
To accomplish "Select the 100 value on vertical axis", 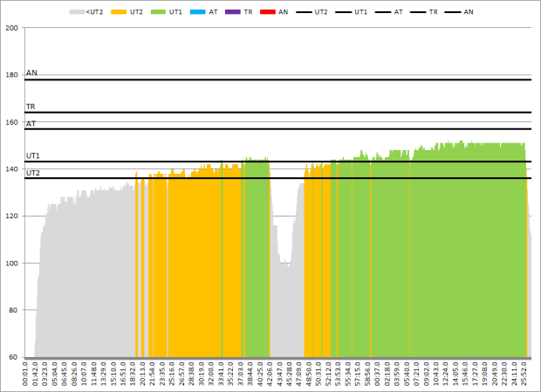I will [13, 263].
